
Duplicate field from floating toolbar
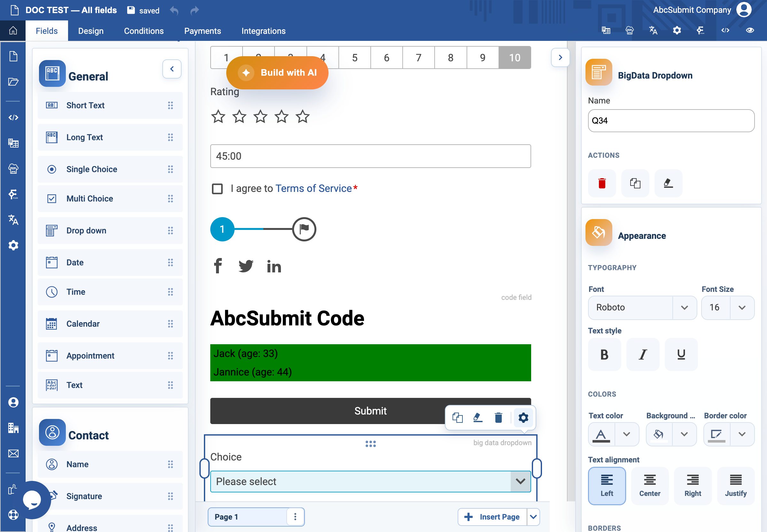(x=457, y=418)
